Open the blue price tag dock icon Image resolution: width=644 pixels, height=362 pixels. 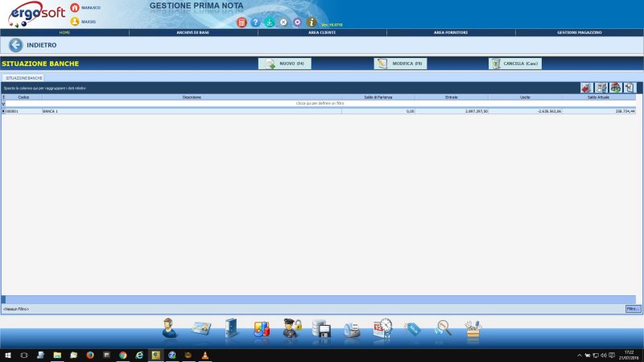click(x=412, y=329)
